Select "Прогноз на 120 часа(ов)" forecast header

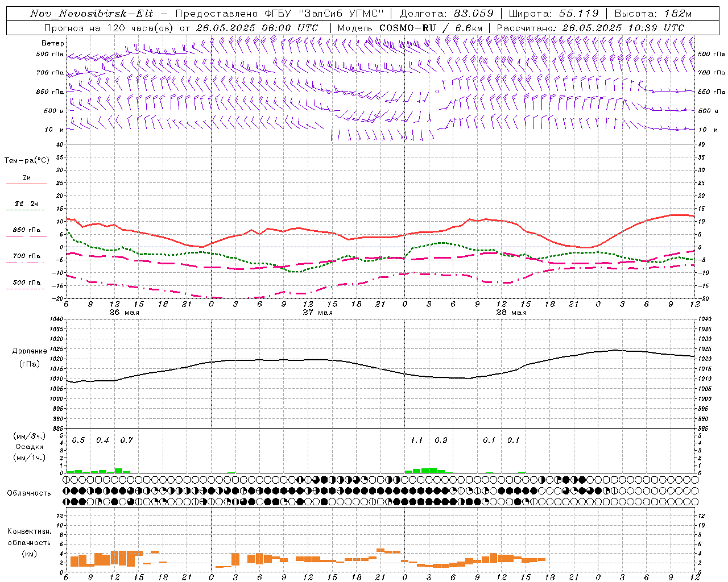click(109, 28)
